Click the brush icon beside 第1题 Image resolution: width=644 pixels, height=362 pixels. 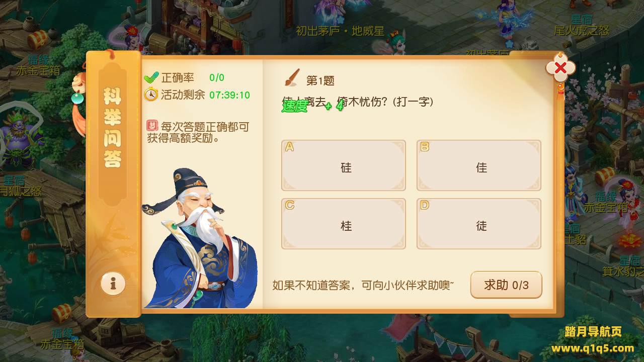pos(292,78)
